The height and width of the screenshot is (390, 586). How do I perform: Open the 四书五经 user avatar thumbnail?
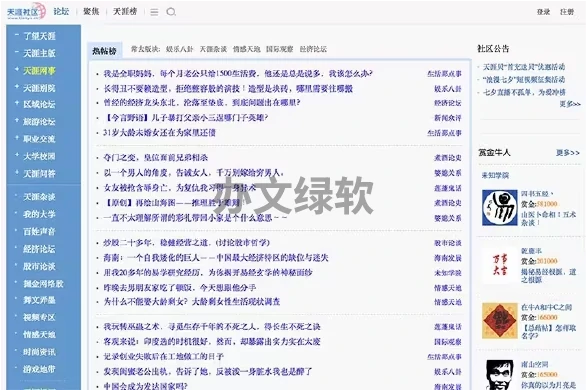(500, 208)
